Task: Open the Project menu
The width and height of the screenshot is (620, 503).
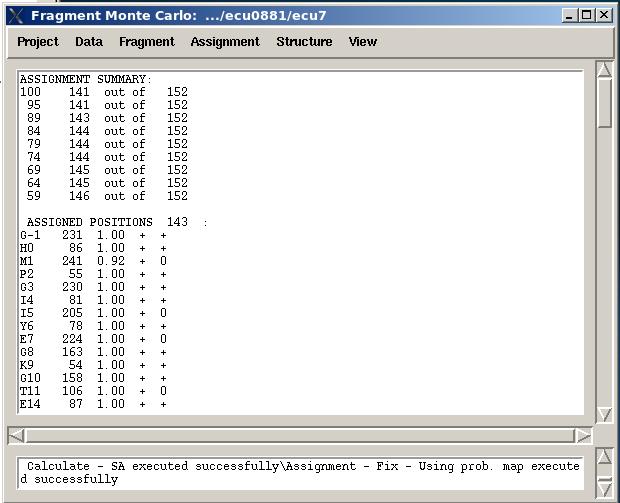Action: pyautogui.click(x=38, y=42)
